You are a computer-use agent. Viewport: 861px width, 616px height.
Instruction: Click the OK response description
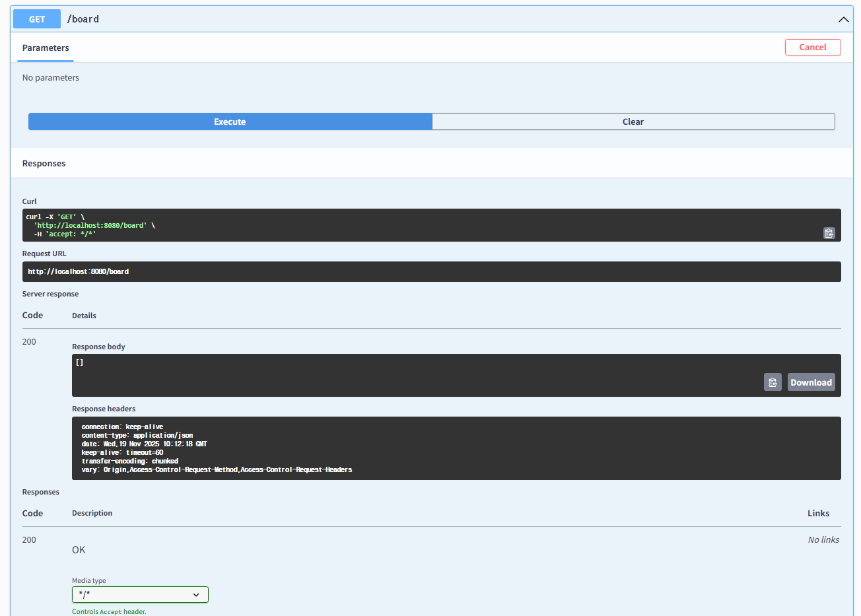(79, 550)
